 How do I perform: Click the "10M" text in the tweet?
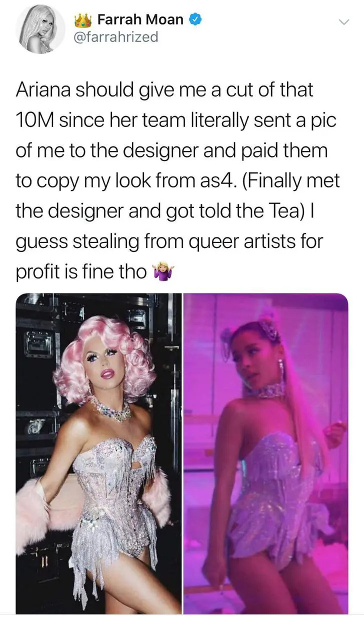tap(37, 120)
